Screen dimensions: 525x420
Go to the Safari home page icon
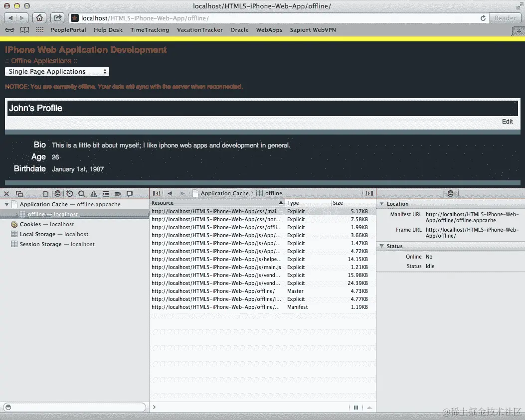39,18
